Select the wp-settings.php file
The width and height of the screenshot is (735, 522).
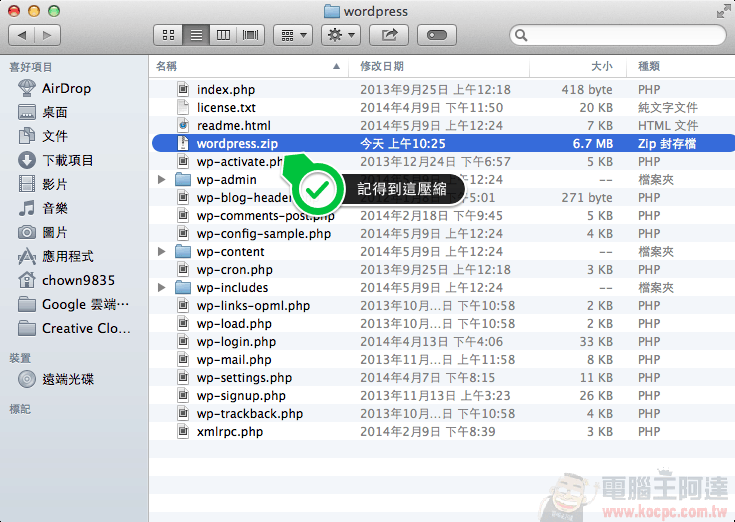(442, 378)
